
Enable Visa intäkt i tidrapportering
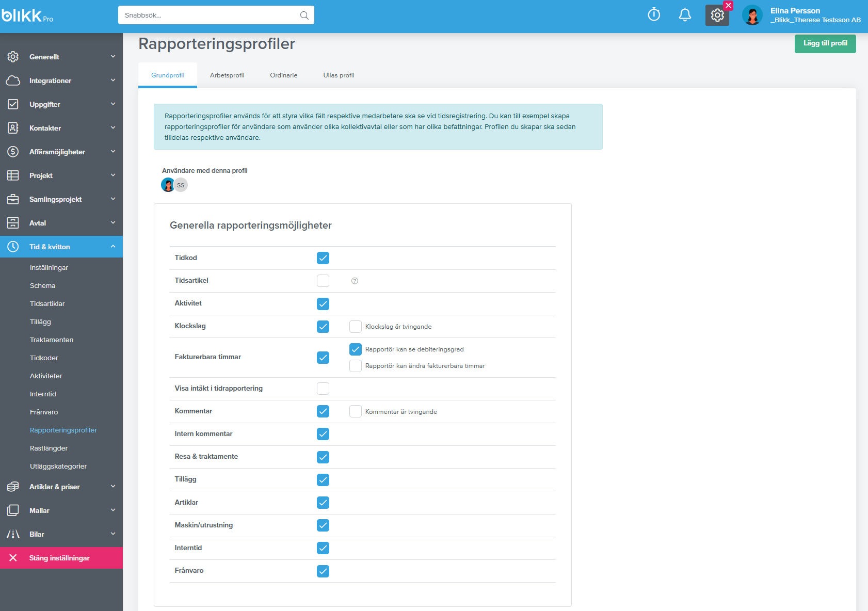323,389
